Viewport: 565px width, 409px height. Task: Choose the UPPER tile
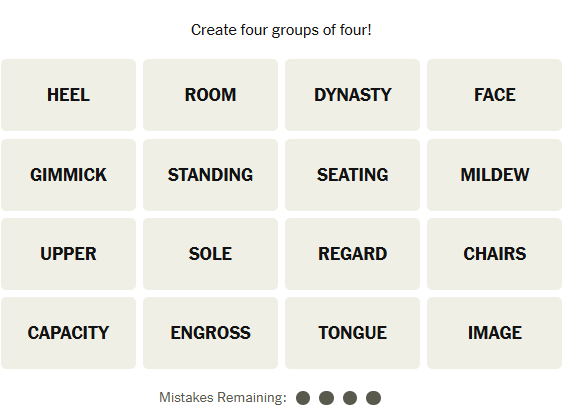[x=68, y=254]
